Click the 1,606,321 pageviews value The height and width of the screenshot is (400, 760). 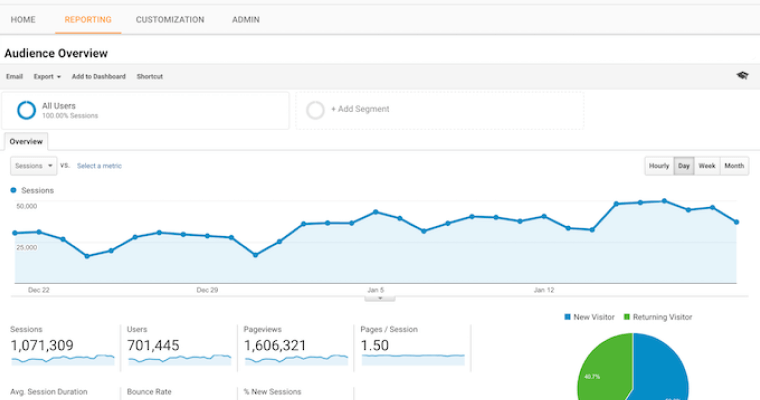tap(275, 345)
